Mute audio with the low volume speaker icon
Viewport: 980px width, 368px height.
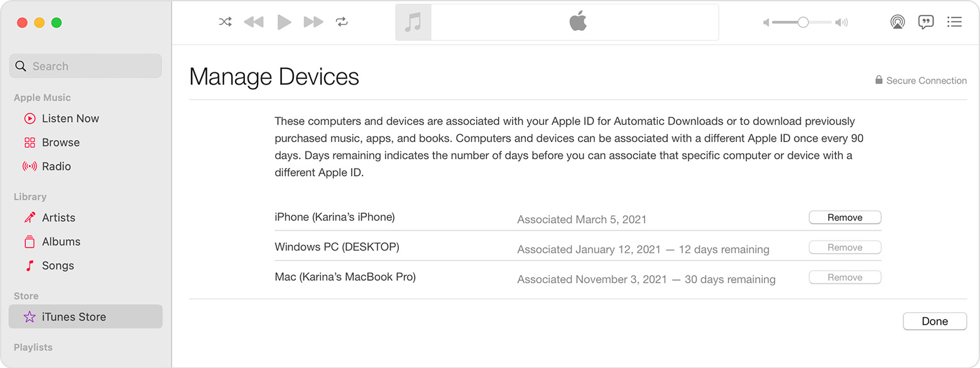(x=765, y=21)
